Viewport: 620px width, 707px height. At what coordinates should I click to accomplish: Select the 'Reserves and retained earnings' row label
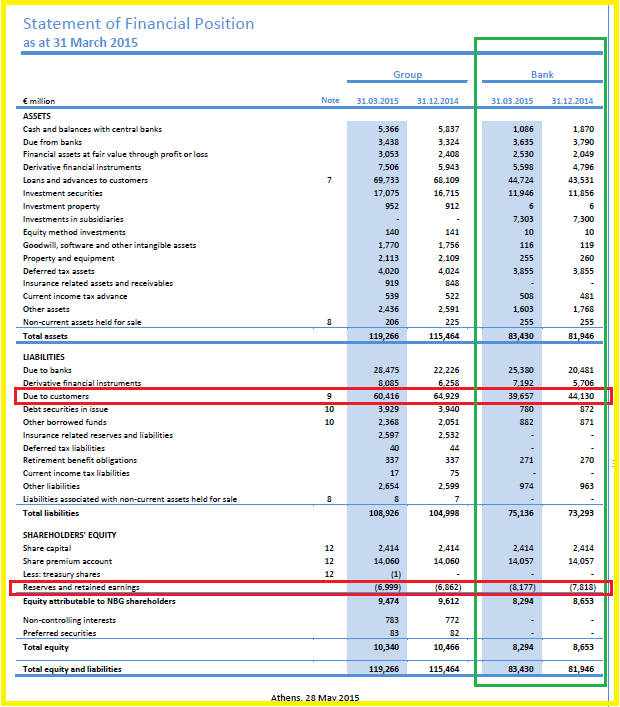[x=80, y=588]
